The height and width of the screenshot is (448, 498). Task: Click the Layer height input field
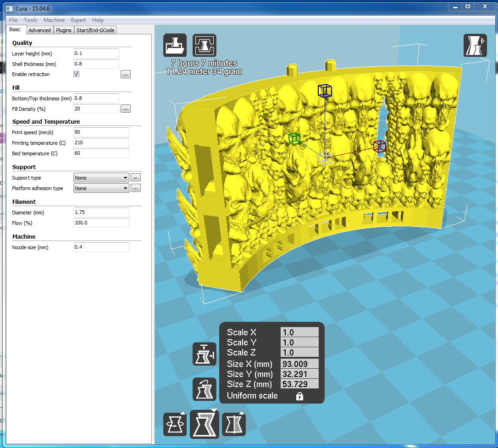coord(96,54)
